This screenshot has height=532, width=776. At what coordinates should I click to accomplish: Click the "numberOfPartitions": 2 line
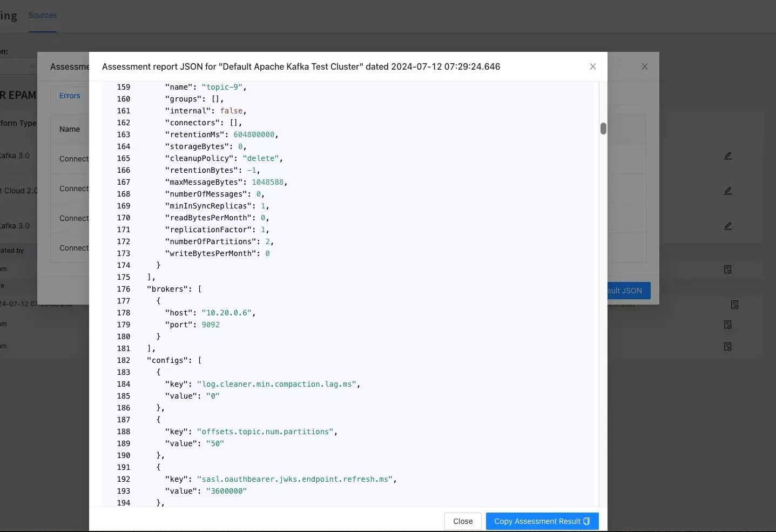point(219,241)
